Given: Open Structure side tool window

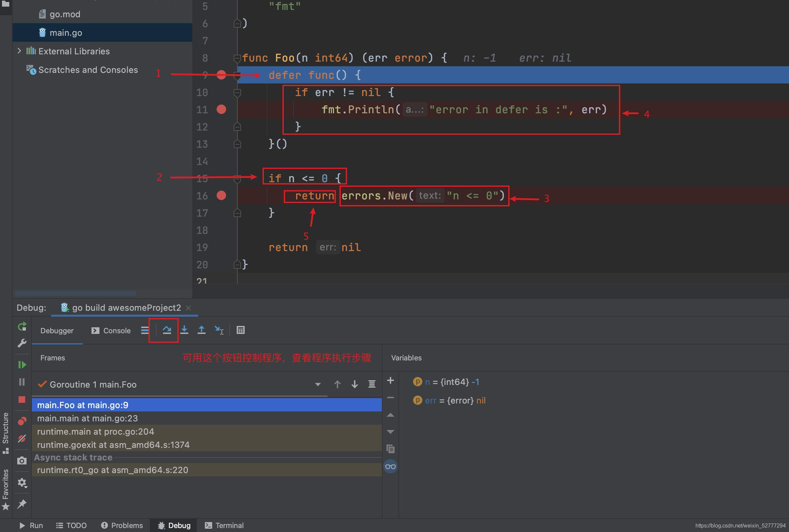Looking at the screenshot, I should pyautogui.click(x=5, y=433).
